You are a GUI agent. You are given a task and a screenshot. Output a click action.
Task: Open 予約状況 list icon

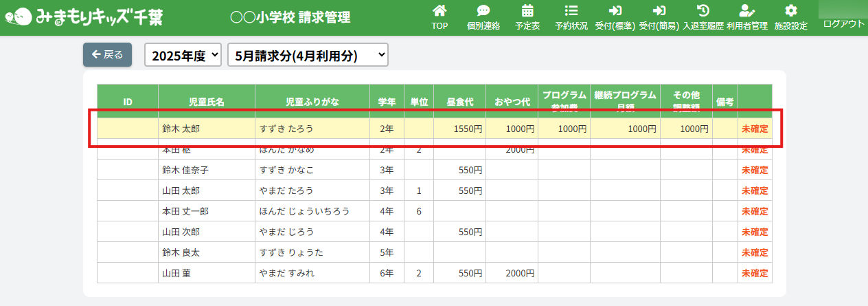(x=571, y=11)
